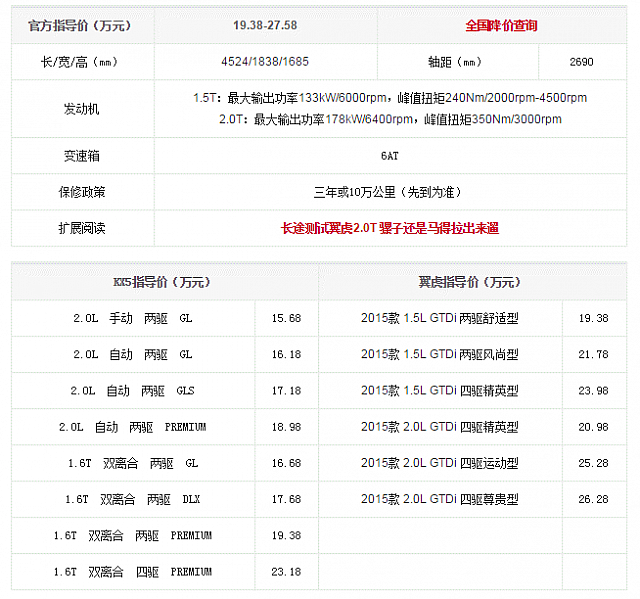640x599 pixels.
Task: Select row 1.6T 双离合 两驱 GL
Action: pyautogui.click(x=133, y=463)
